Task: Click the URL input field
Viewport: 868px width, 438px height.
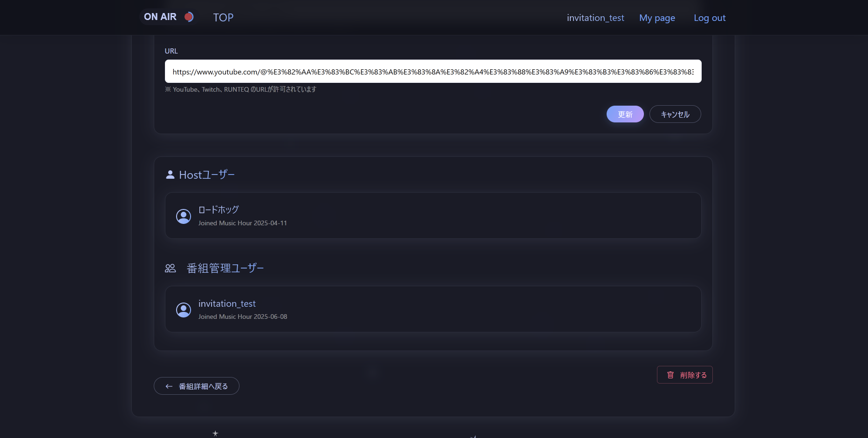Action: (432, 71)
